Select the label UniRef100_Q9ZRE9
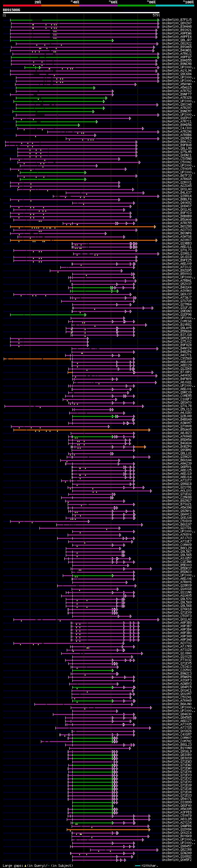Viewport: 197px width, 868px height. (x=177, y=139)
